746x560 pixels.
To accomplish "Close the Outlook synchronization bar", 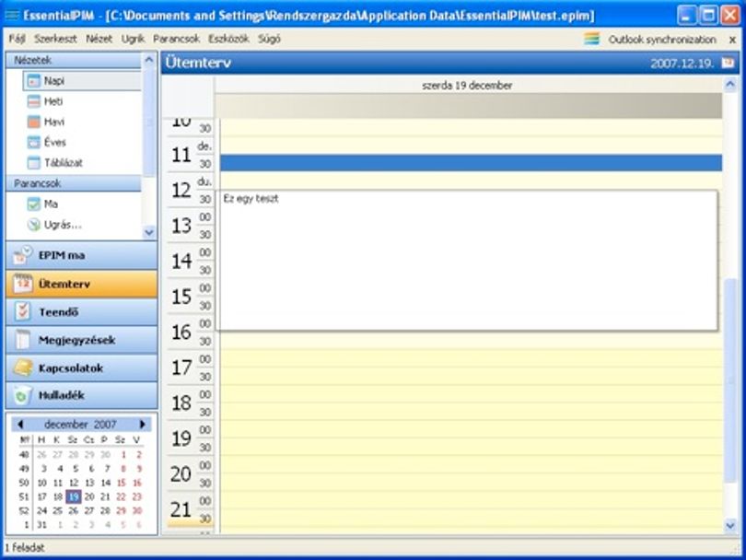I will pos(732,40).
